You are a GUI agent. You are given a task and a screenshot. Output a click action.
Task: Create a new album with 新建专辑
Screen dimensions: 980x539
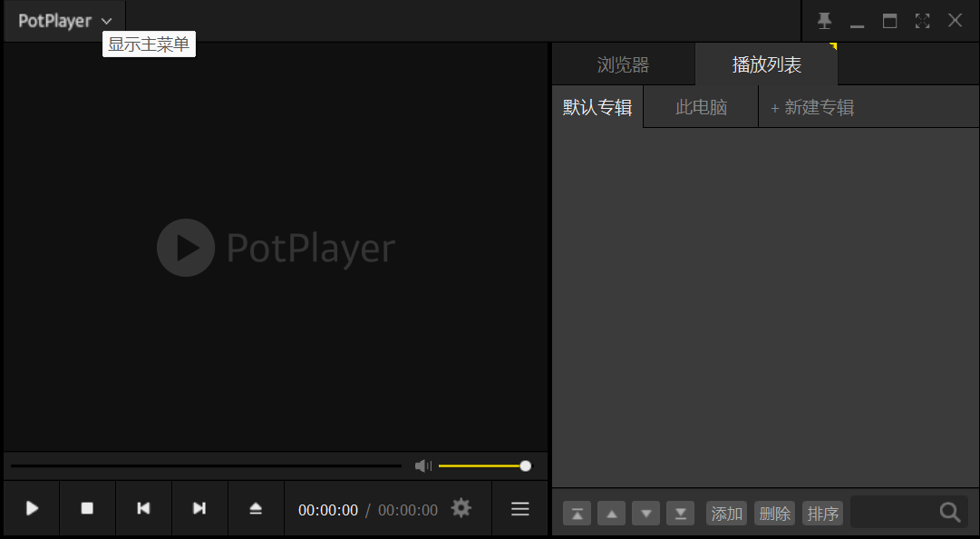812,108
